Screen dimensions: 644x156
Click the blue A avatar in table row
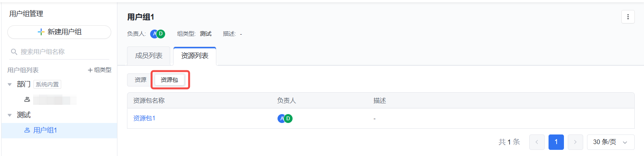tap(281, 118)
